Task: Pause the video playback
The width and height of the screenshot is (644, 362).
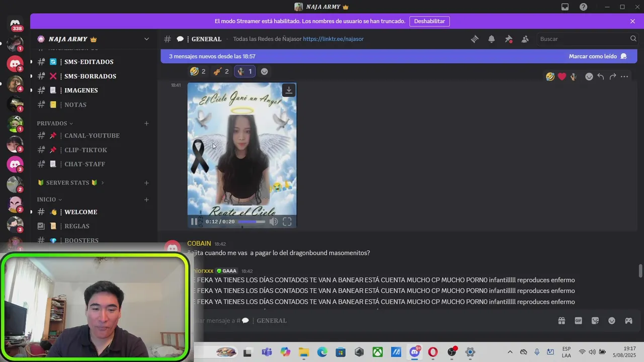Action: coord(194,222)
